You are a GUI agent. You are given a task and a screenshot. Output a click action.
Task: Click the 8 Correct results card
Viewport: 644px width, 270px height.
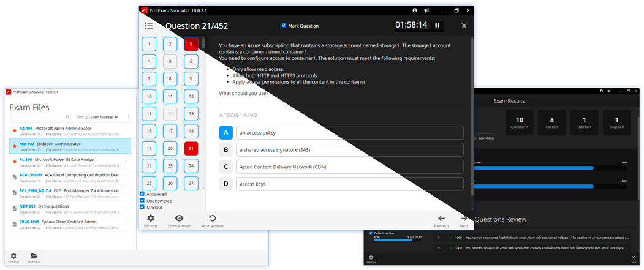[551, 122]
